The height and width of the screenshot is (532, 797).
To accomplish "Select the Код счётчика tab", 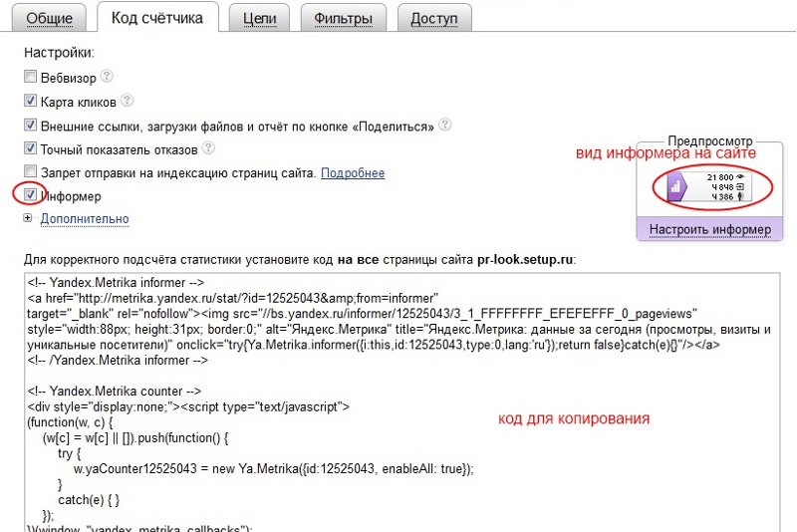I will 157,18.
